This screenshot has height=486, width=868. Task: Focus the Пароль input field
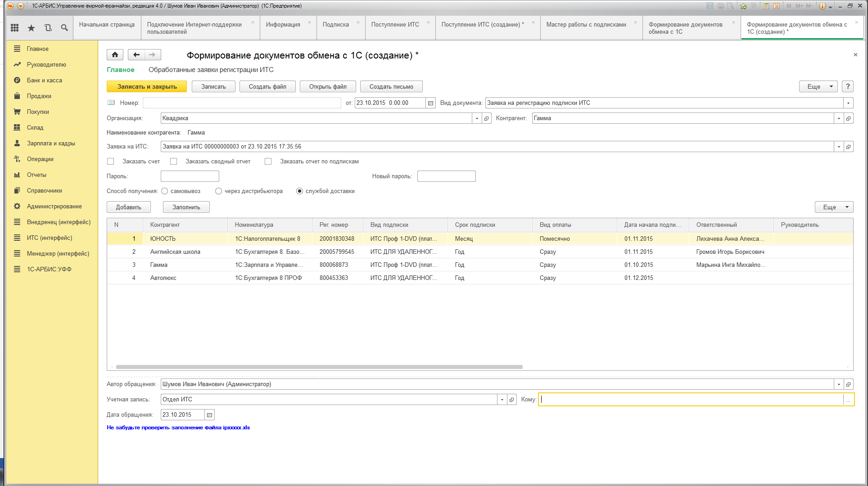(190, 176)
